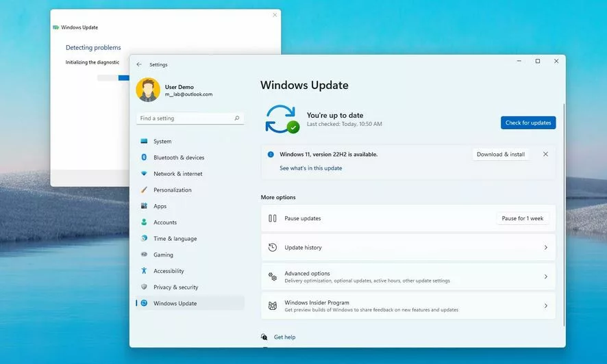Click the troubleshooter diagnostic progress bar

[113, 78]
